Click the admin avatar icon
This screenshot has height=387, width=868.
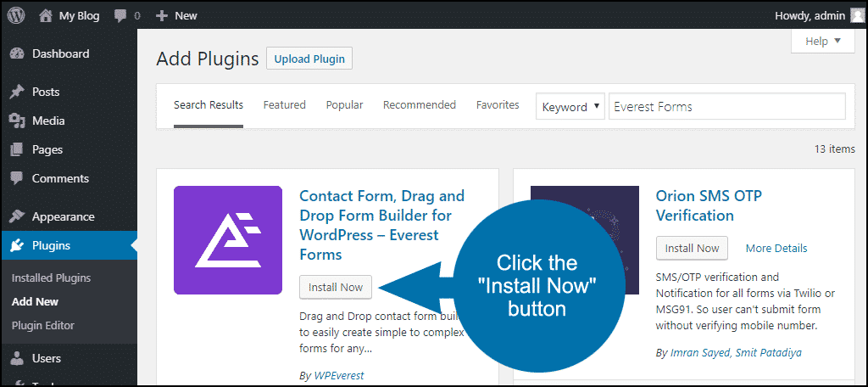pos(856,15)
